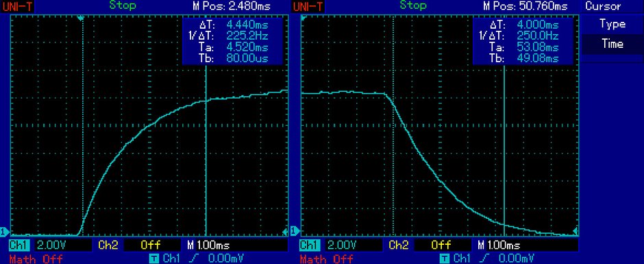This screenshot has height=264, width=644.
Task: Click the trigger T icon on left screen
Action: (154, 259)
